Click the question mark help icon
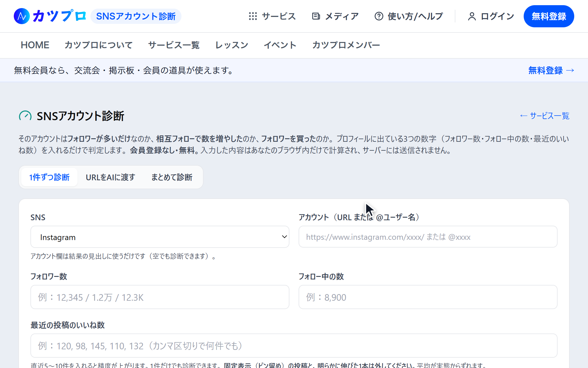This screenshot has width=588, height=368. (379, 16)
